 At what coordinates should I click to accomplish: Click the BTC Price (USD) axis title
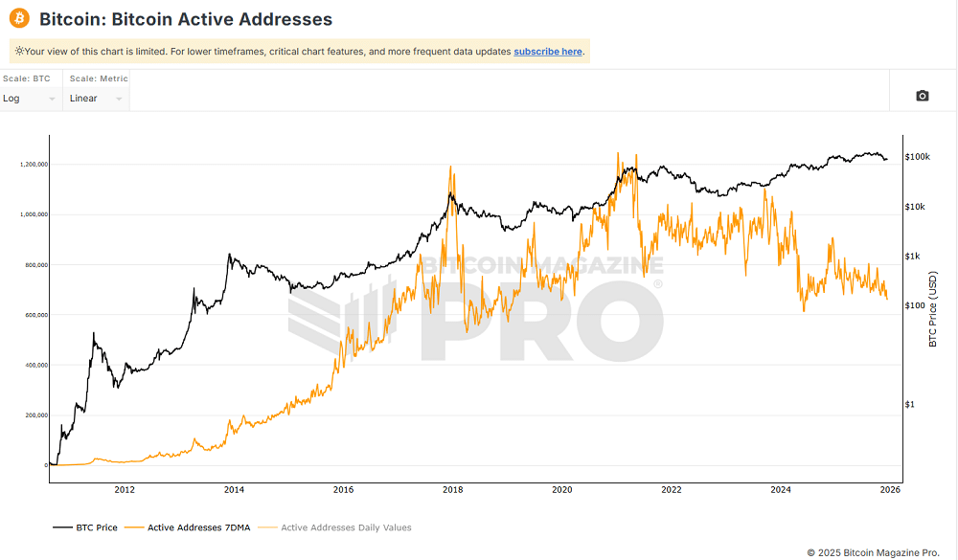coord(933,308)
